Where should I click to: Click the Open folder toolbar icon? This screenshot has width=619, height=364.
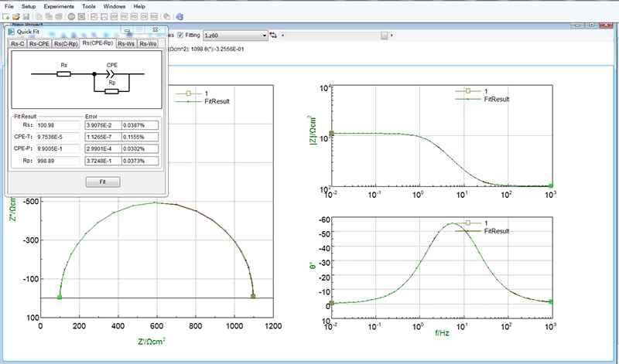[x=16, y=16]
